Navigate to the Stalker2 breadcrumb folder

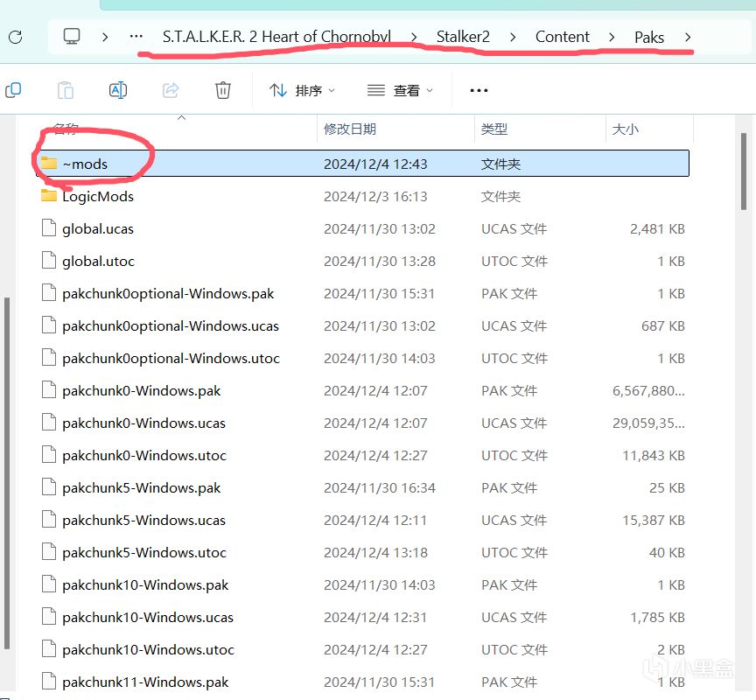pos(463,37)
